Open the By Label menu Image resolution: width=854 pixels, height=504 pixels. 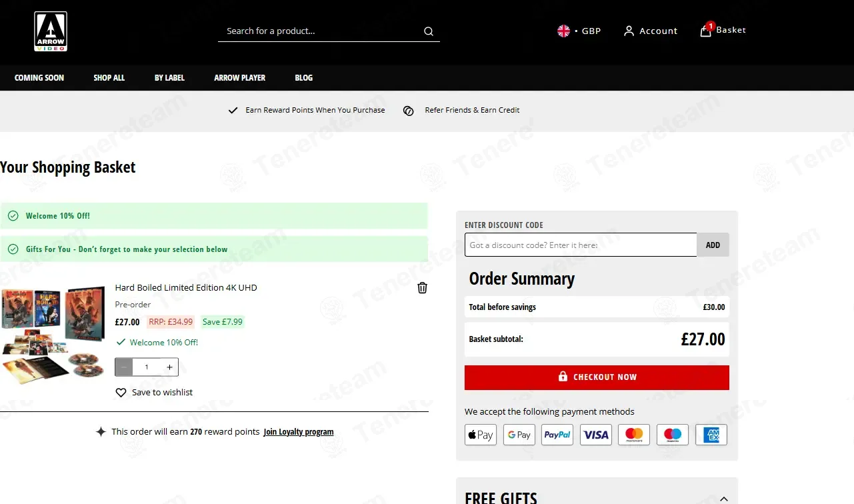tap(169, 78)
